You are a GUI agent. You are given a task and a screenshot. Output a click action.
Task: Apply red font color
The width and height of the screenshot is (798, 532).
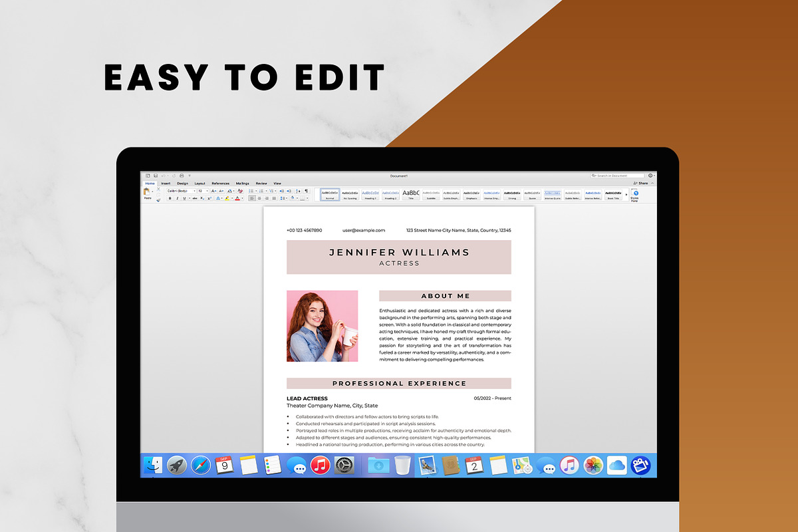pos(237,198)
